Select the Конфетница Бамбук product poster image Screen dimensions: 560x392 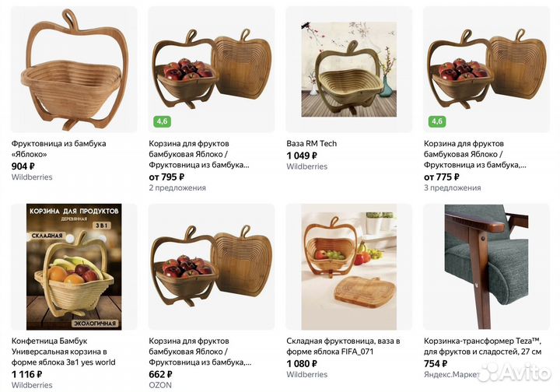click(x=74, y=267)
